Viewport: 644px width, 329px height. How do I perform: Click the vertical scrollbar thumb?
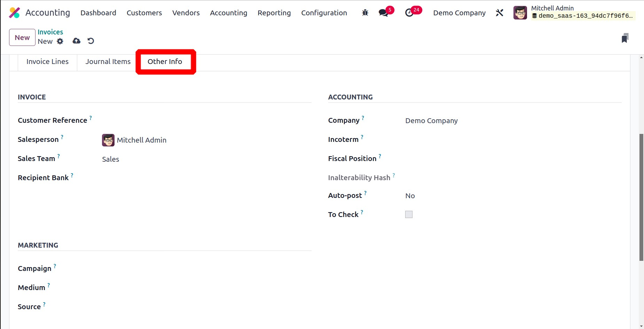pos(641,197)
